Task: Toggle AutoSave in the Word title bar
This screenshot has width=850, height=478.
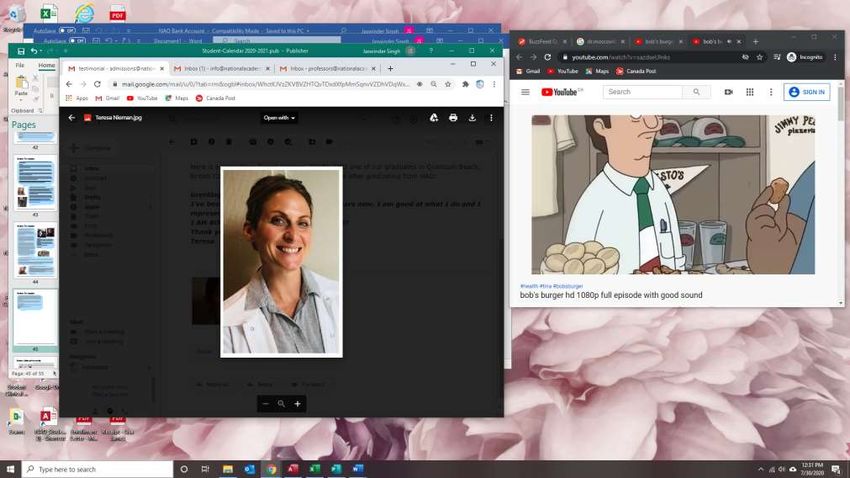Action: (77, 41)
